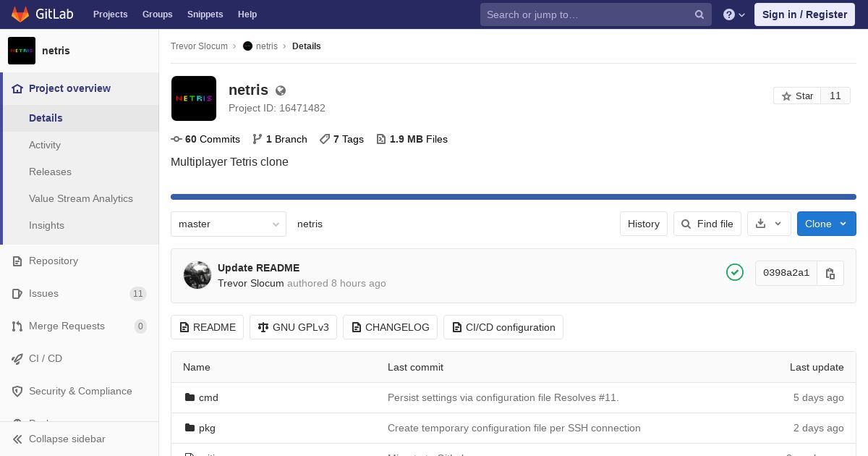Click the netris path breadcrumb in file browser

coord(310,224)
